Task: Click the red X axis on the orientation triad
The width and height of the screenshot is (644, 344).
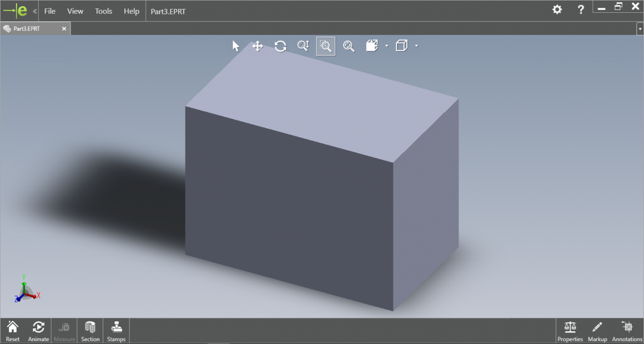Action: 37,296
